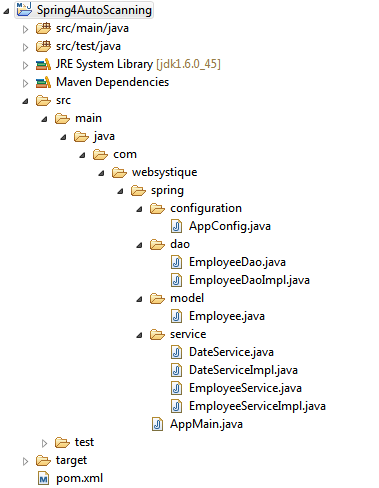Collapse the src folder
379x488 pixels.
click(x=25, y=101)
